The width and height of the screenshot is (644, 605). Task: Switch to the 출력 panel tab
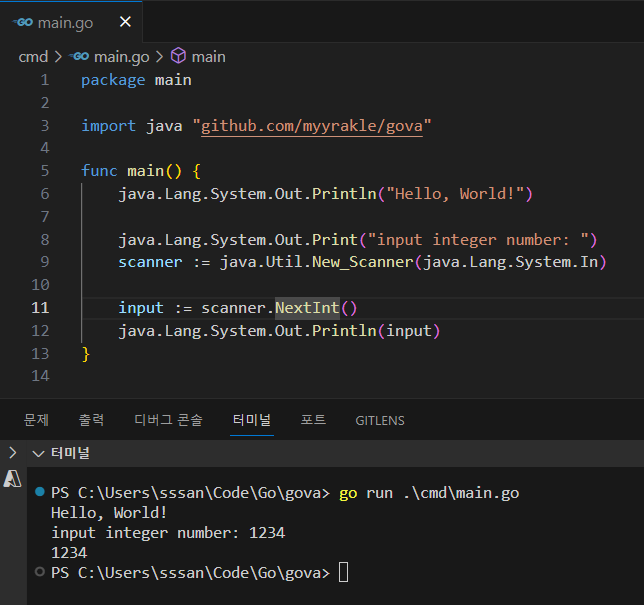coord(91,420)
